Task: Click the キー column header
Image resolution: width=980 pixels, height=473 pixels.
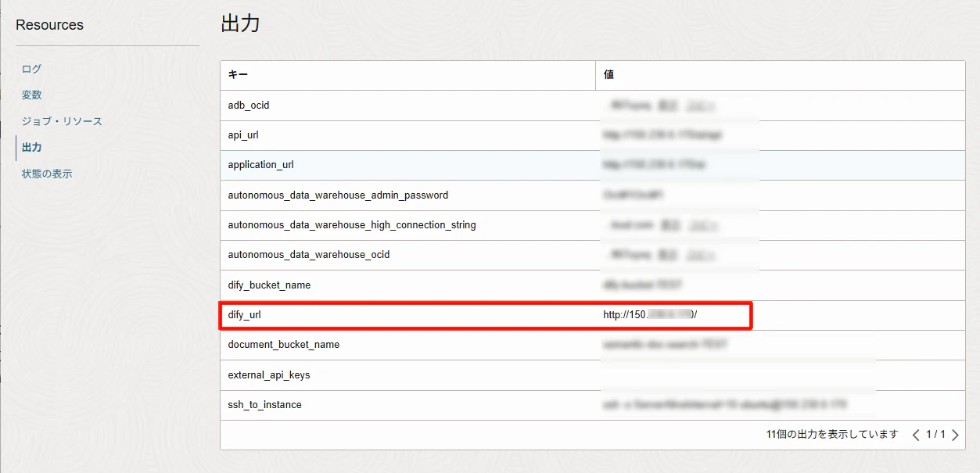Action: (408, 75)
